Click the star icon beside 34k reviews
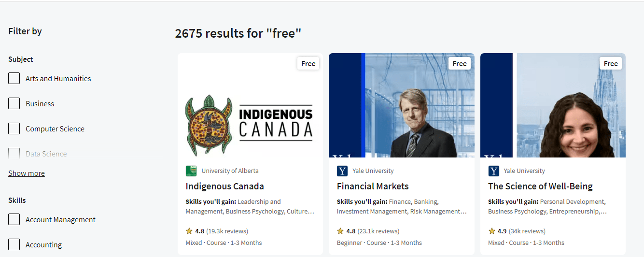Image resolution: width=644 pixels, height=257 pixels. coord(491,231)
